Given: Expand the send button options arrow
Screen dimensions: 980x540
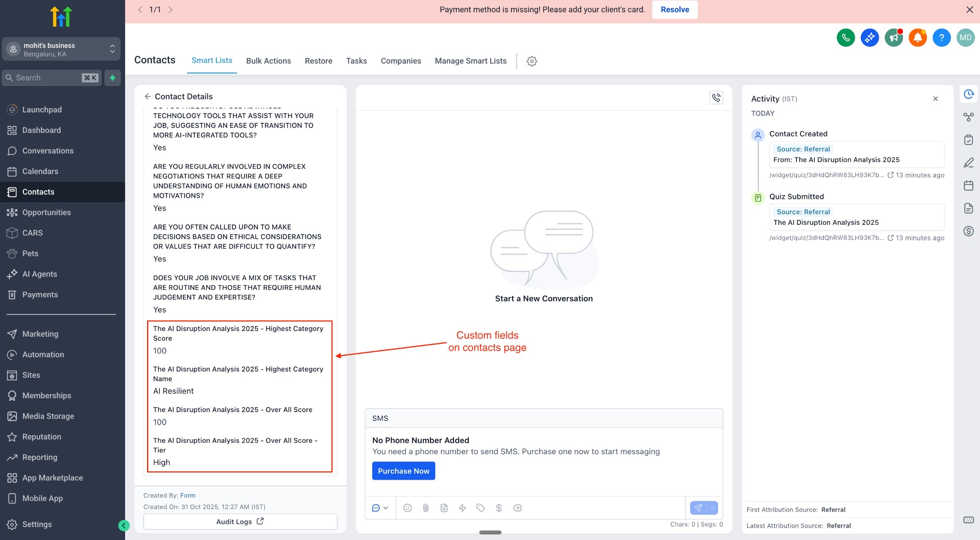Looking at the screenshot, I should [x=712, y=508].
